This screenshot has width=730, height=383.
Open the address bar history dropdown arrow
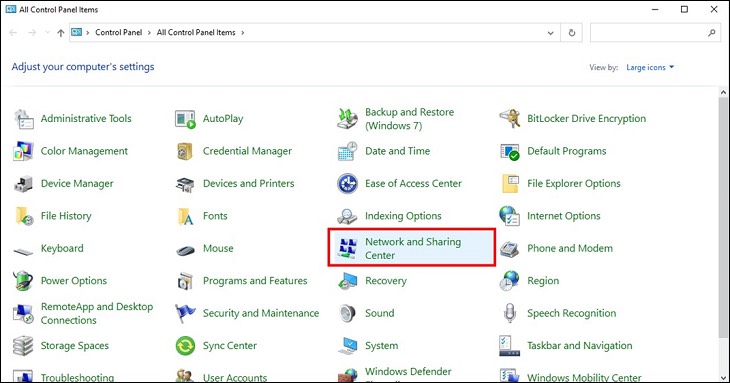point(550,33)
